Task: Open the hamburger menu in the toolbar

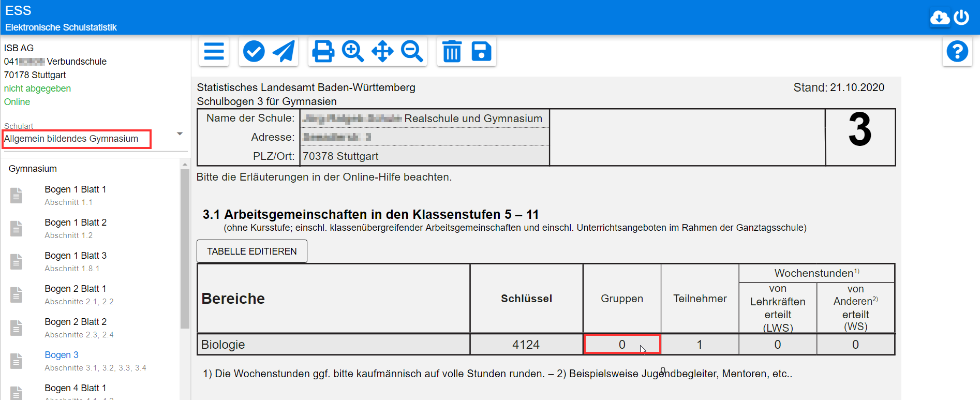Action: tap(214, 51)
